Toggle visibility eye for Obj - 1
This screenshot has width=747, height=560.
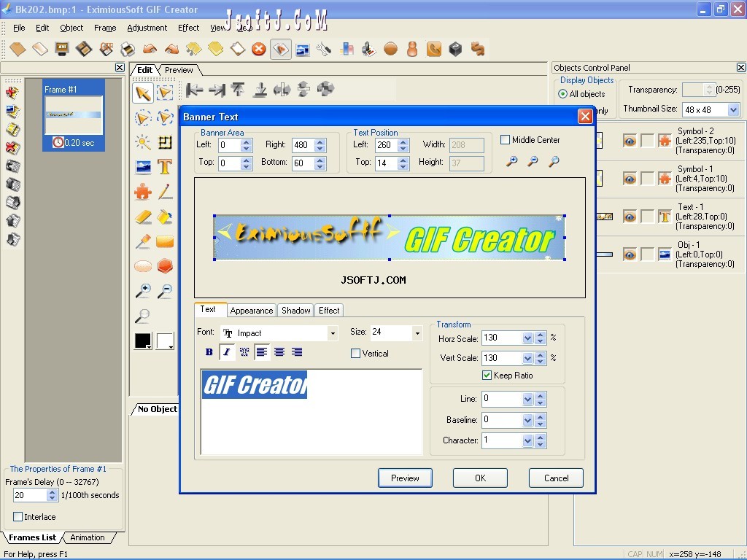630,254
